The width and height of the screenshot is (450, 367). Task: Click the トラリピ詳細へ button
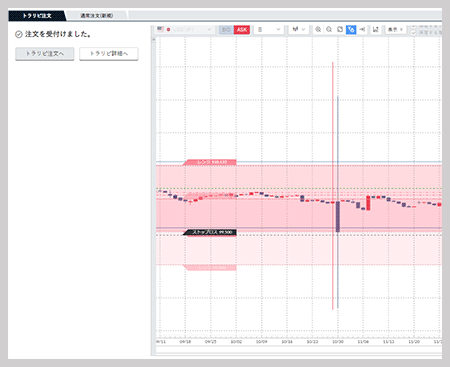pos(109,54)
